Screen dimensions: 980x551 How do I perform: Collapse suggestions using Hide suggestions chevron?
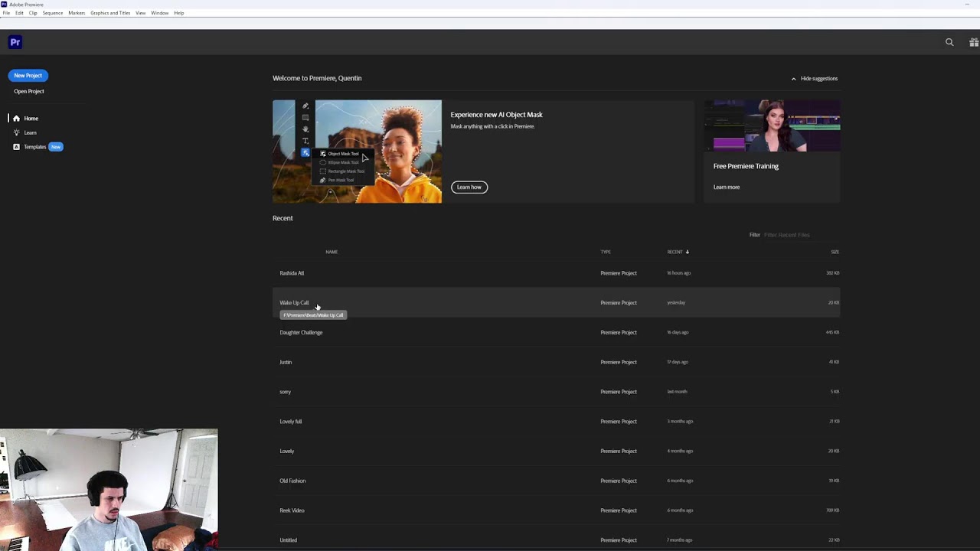[x=793, y=79]
